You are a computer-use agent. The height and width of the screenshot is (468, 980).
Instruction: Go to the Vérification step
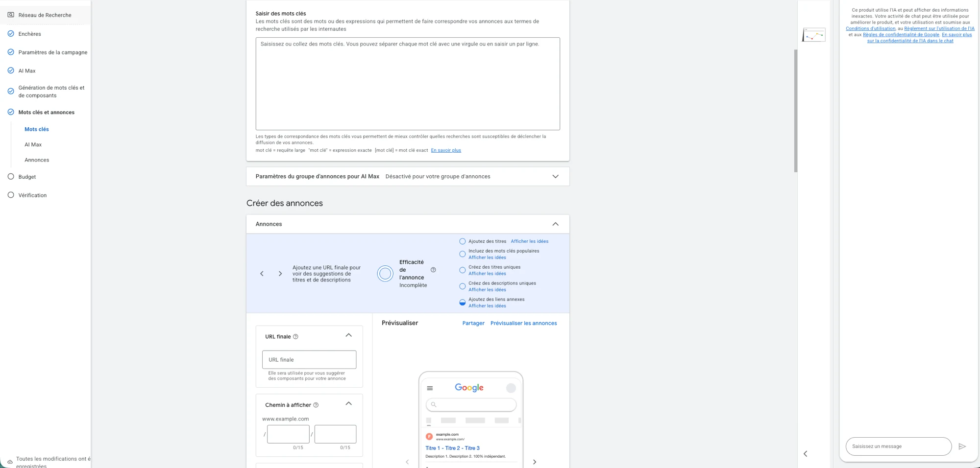coord(32,195)
